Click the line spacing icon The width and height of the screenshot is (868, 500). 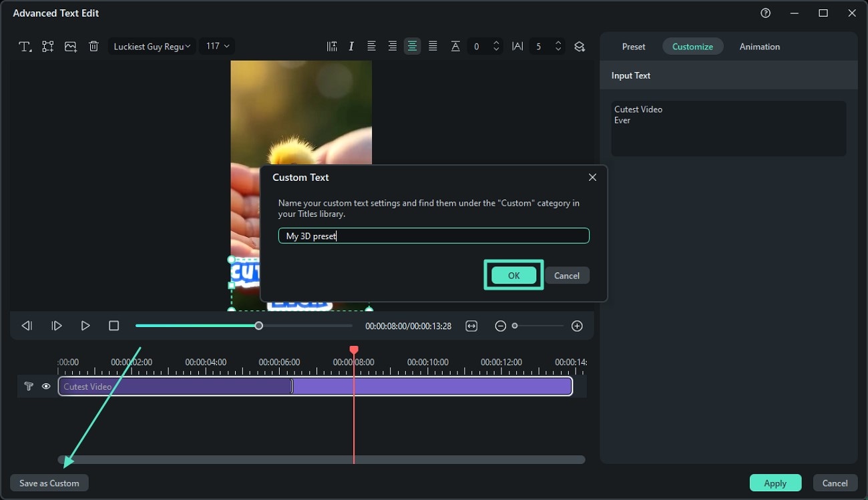click(455, 46)
